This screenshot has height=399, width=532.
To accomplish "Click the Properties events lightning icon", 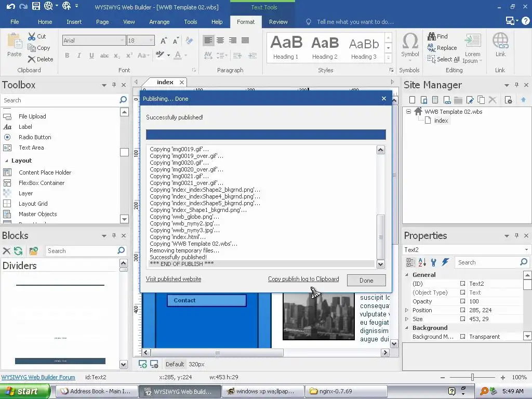I will pyautogui.click(x=445, y=262).
